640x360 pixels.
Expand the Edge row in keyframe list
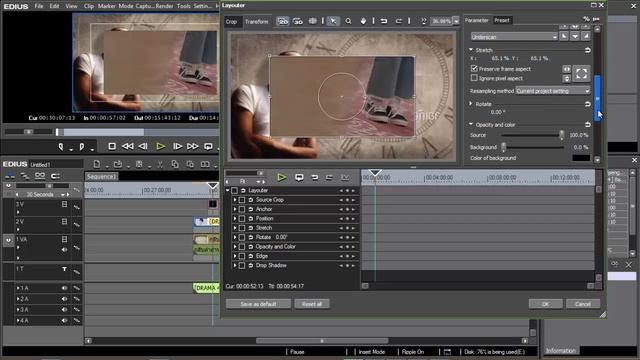coord(235,256)
